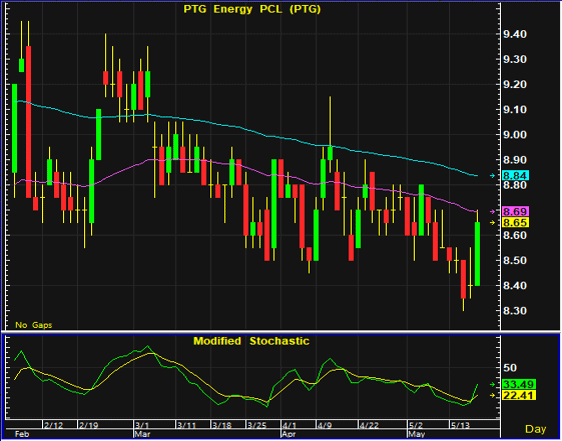Click the magenta arrow beside 8.69

(x=493, y=211)
